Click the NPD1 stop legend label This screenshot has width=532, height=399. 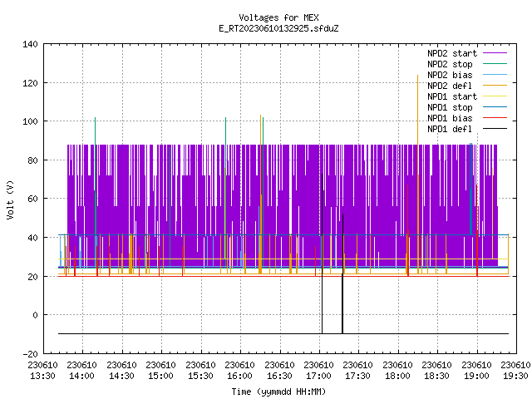(450, 107)
